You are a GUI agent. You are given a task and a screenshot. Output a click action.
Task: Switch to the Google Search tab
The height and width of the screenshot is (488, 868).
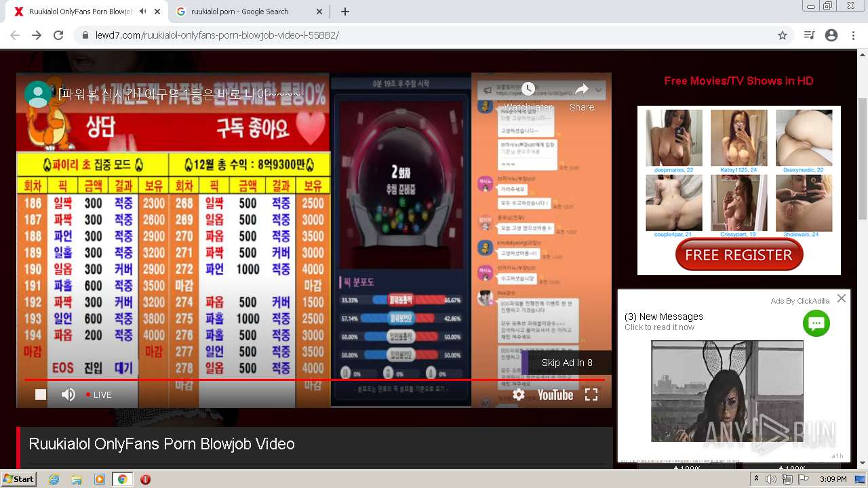(x=248, y=12)
